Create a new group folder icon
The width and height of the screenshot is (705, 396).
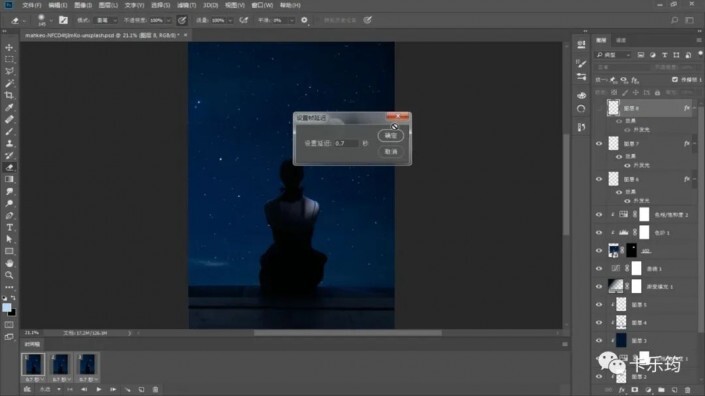coord(661,390)
